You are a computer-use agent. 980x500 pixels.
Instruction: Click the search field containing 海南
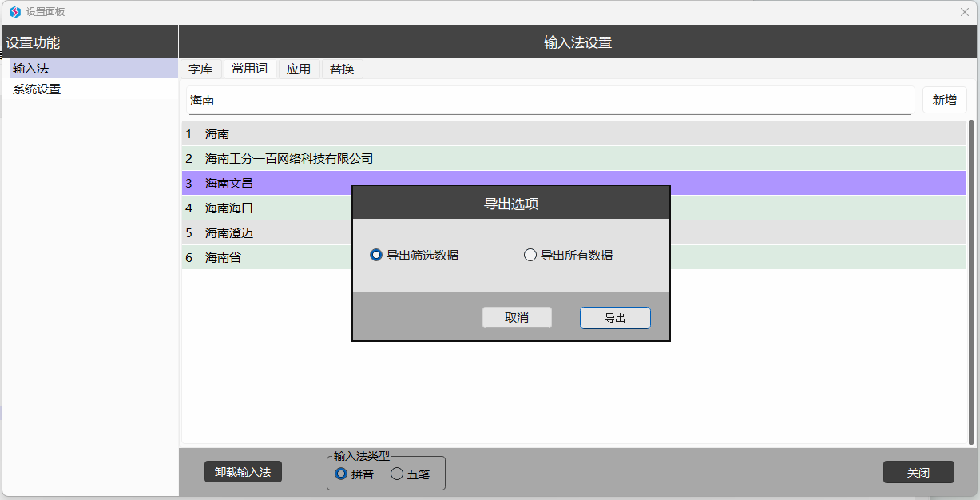(x=550, y=101)
